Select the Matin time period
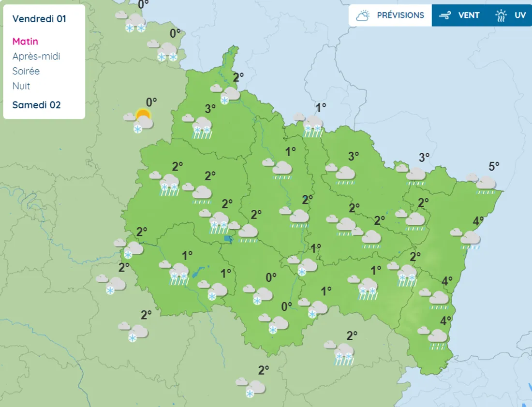 [25, 41]
